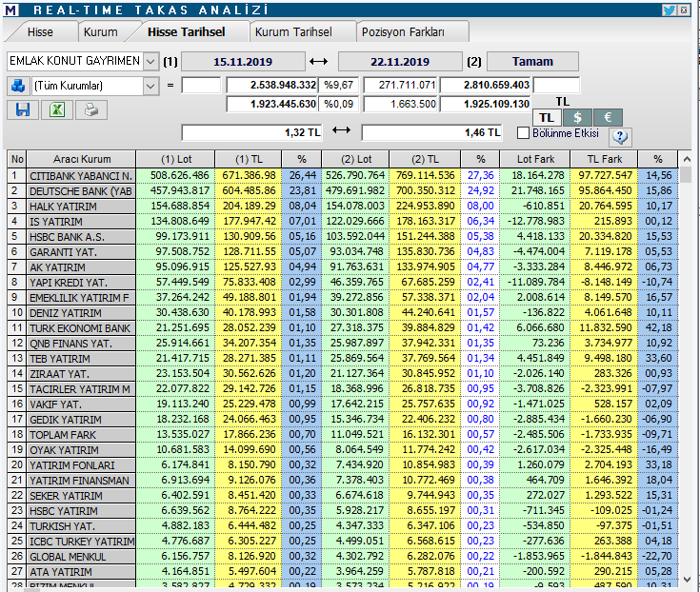
Task: Click the 1,46 TL price field
Action: (431, 132)
